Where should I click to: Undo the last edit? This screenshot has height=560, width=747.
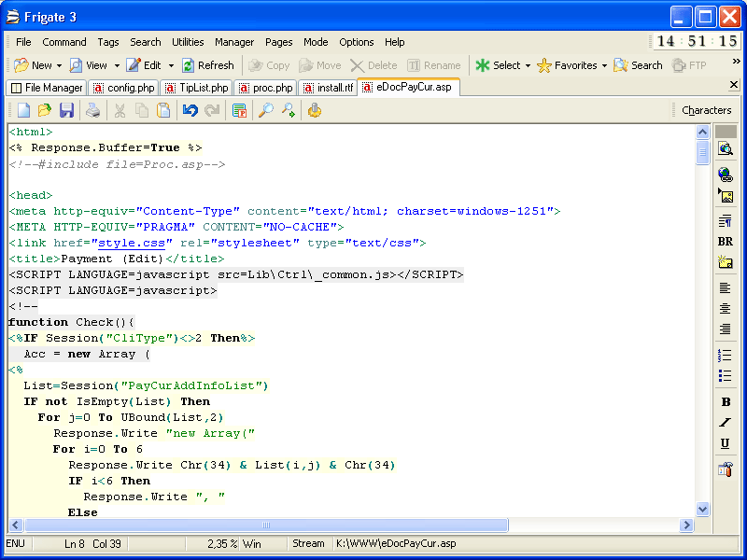(x=190, y=110)
